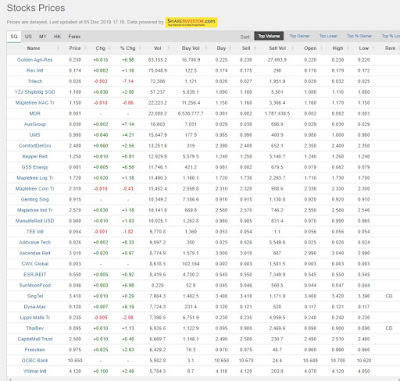Select the CD remark in SingTel row
The width and height of the screenshot is (400, 381).
point(389,296)
